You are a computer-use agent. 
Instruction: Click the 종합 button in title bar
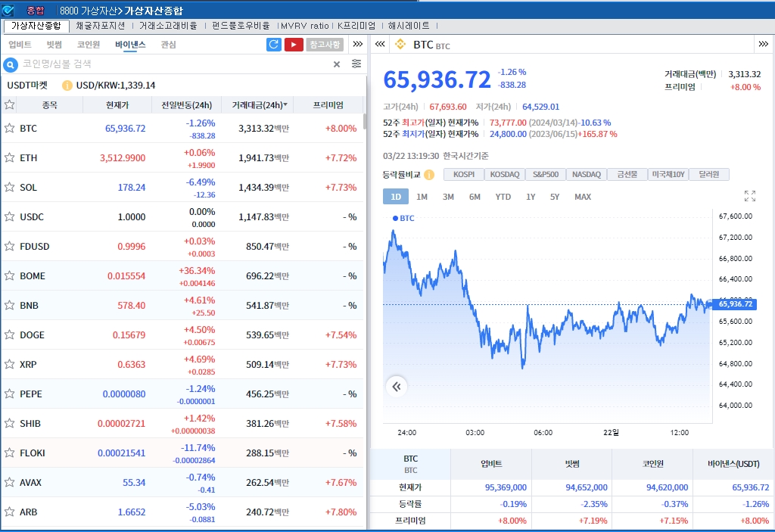tap(35, 11)
